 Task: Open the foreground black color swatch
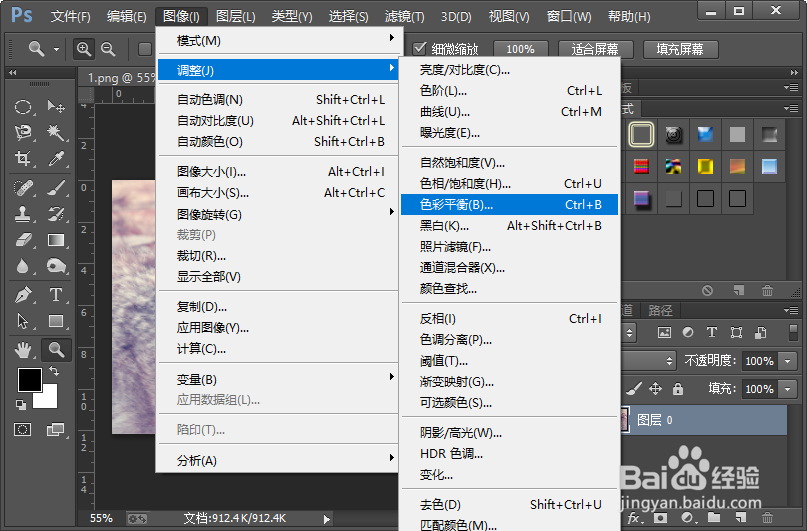pyautogui.click(x=29, y=380)
